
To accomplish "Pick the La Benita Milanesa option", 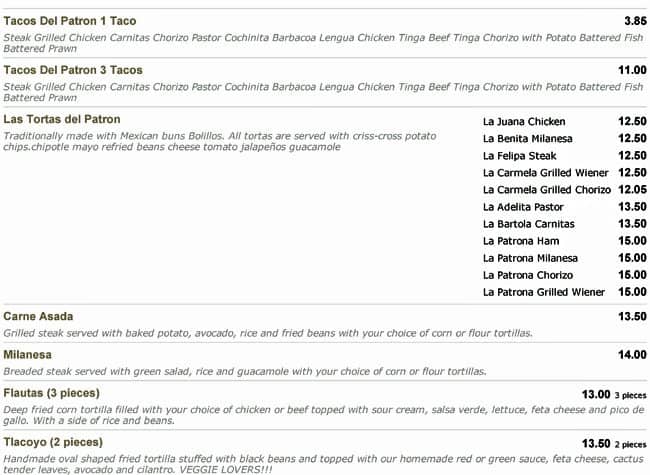I will (527, 139).
